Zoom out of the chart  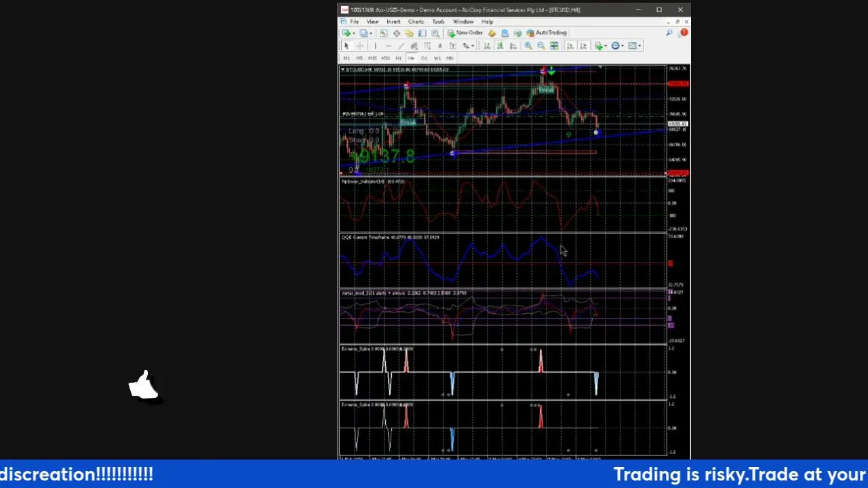[x=540, y=45]
